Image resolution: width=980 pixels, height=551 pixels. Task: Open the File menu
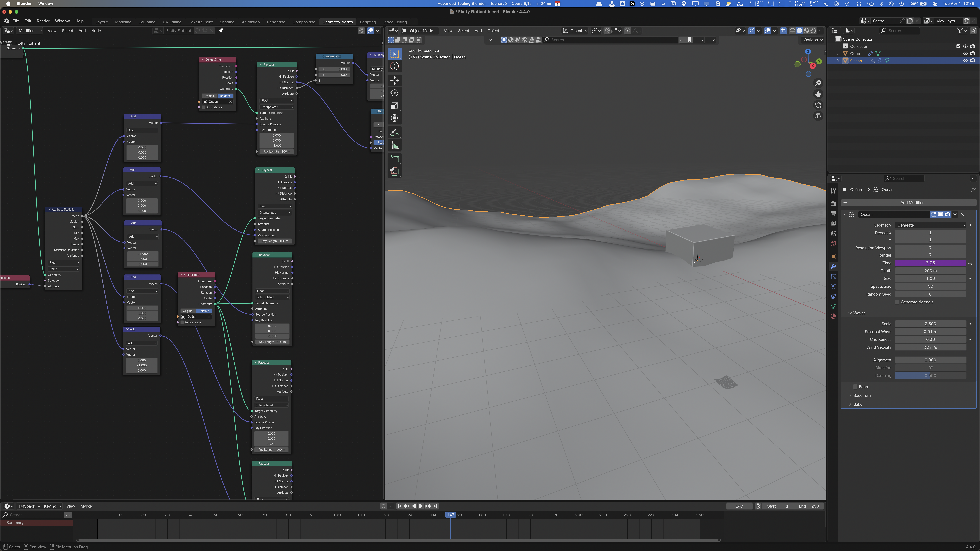[16, 21]
